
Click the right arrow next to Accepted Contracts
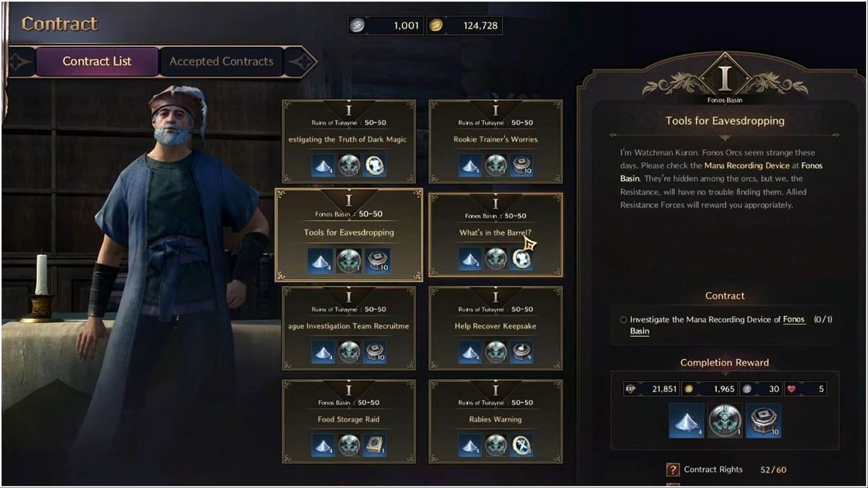click(302, 61)
